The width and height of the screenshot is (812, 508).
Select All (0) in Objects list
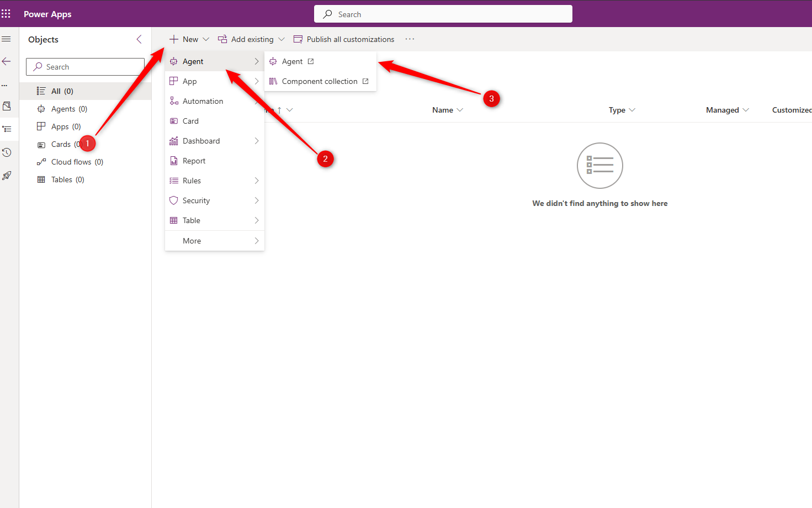[85, 91]
